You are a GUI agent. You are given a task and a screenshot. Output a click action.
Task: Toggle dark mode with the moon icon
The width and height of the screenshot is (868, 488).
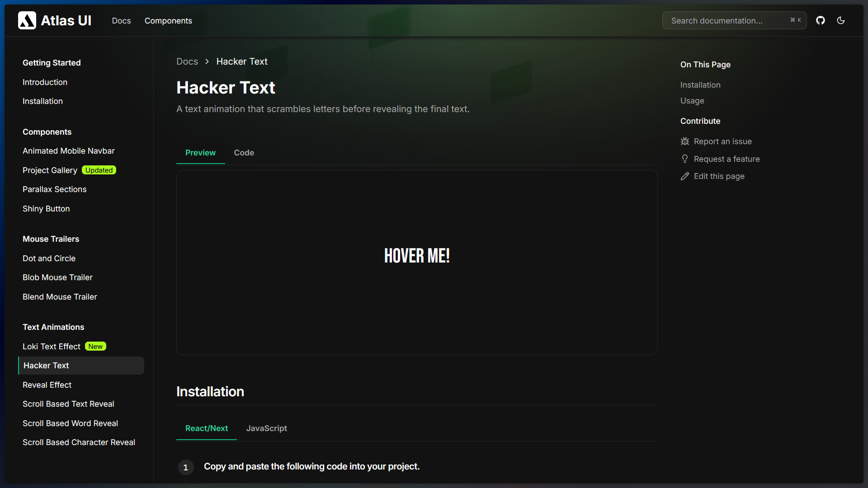[841, 20]
